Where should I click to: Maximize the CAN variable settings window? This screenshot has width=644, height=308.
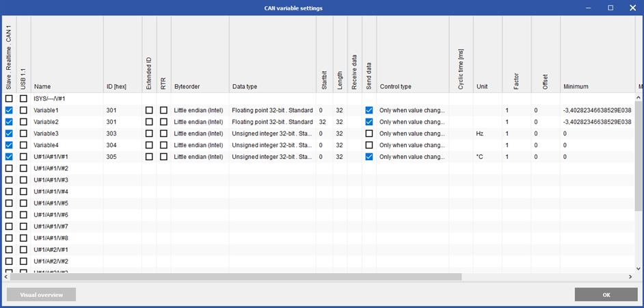point(611,8)
